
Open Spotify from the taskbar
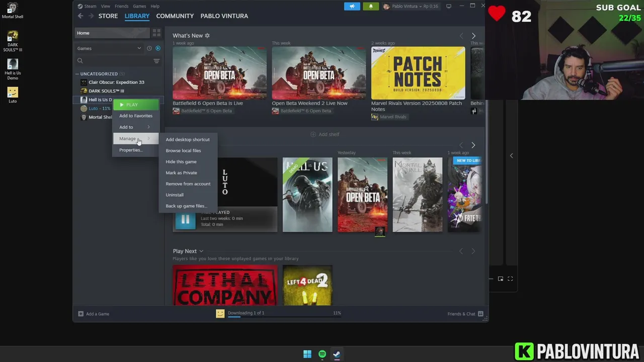pyautogui.click(x=322, y=354)
